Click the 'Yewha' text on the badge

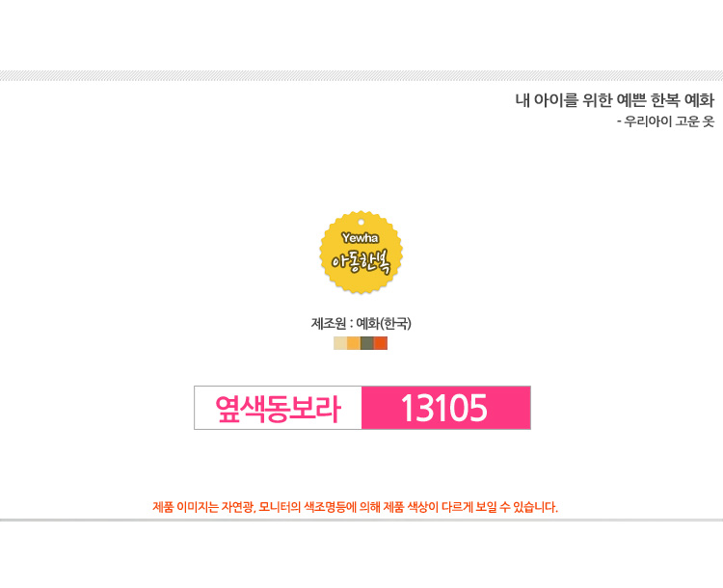(x=361, y=238)
